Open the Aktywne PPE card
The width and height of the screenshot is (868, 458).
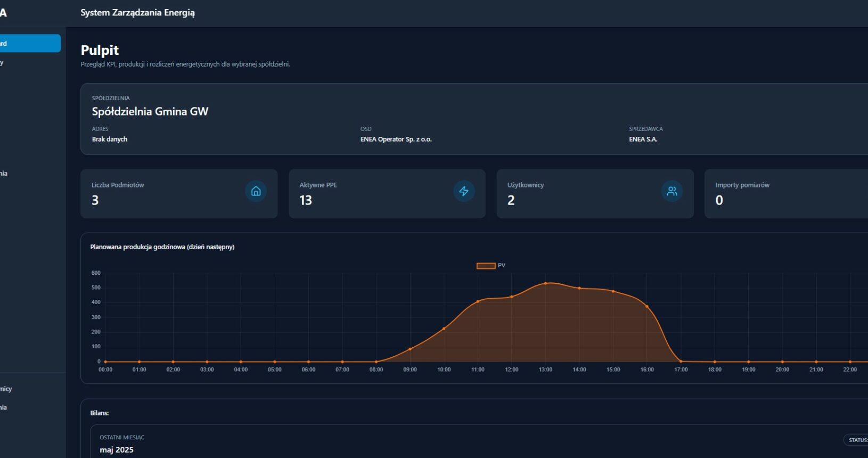pyautogui.click(x=387, y=194)
